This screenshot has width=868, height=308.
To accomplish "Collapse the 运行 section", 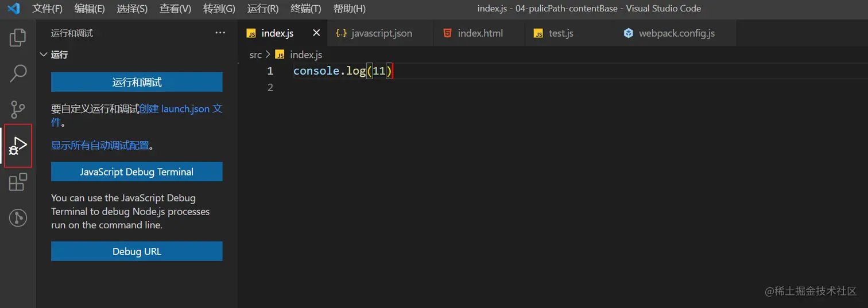I will [x=43, y=54].
